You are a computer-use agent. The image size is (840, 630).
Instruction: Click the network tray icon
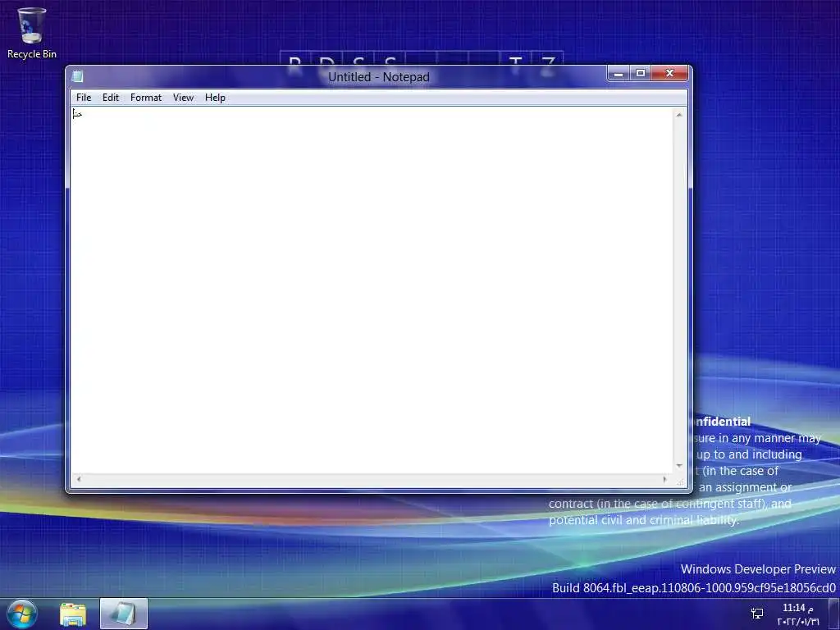pyautogui.click(x=757, y=614)
